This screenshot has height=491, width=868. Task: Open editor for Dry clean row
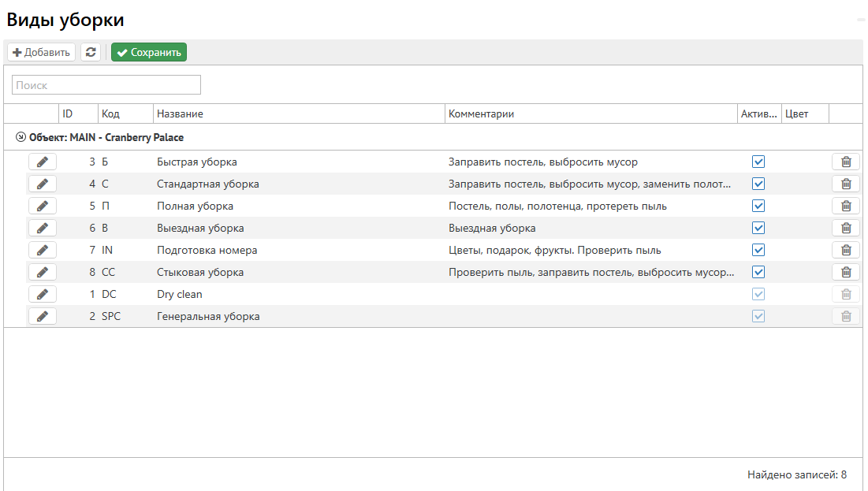(43, 294)
